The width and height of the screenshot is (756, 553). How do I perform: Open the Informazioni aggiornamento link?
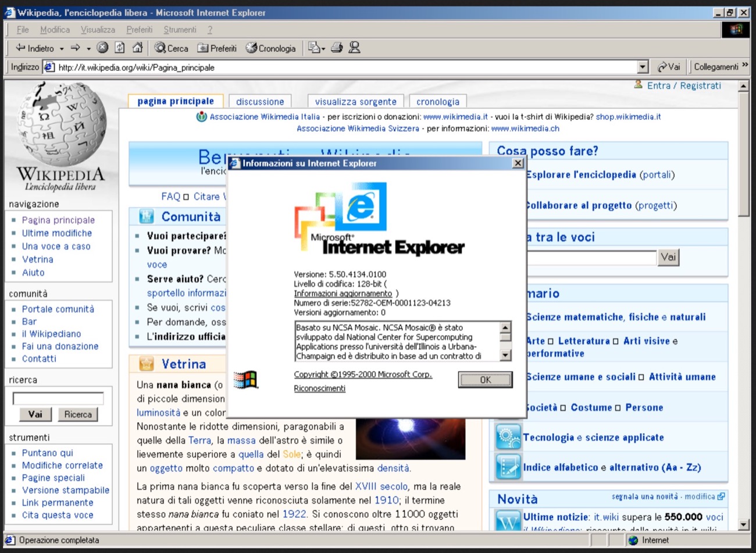tap(343, 294)
